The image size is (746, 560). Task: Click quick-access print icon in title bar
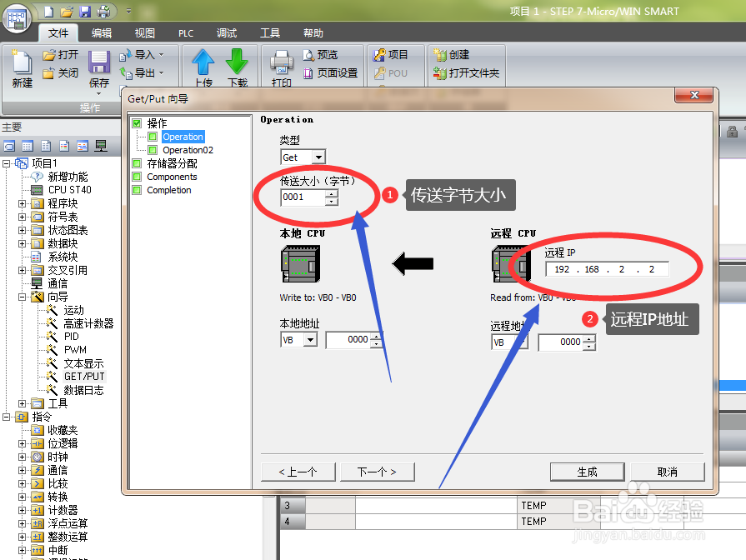tap(103, 11)
